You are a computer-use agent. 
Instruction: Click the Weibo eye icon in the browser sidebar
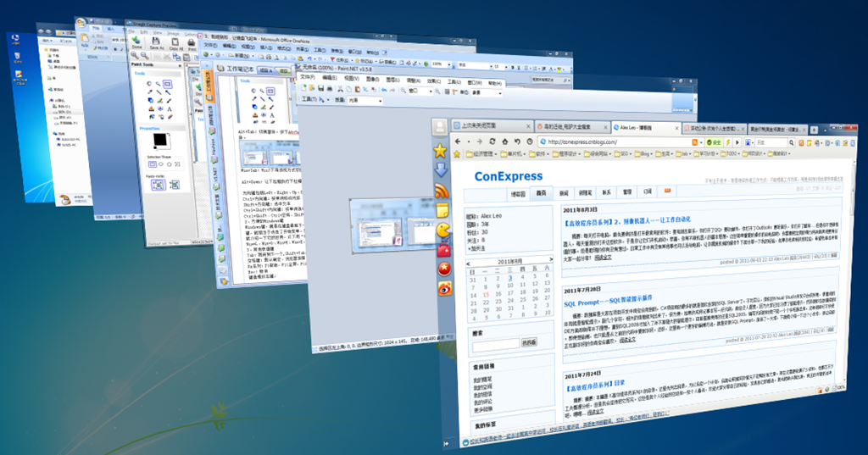(x=445, y=288)
